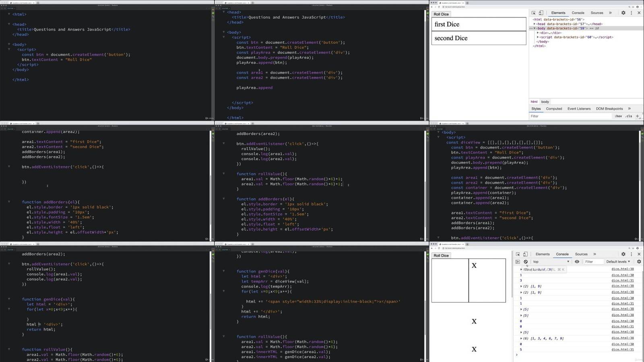Expand the div node inside body in Elements
Screen dimensions: 644x362
[538, 33]
